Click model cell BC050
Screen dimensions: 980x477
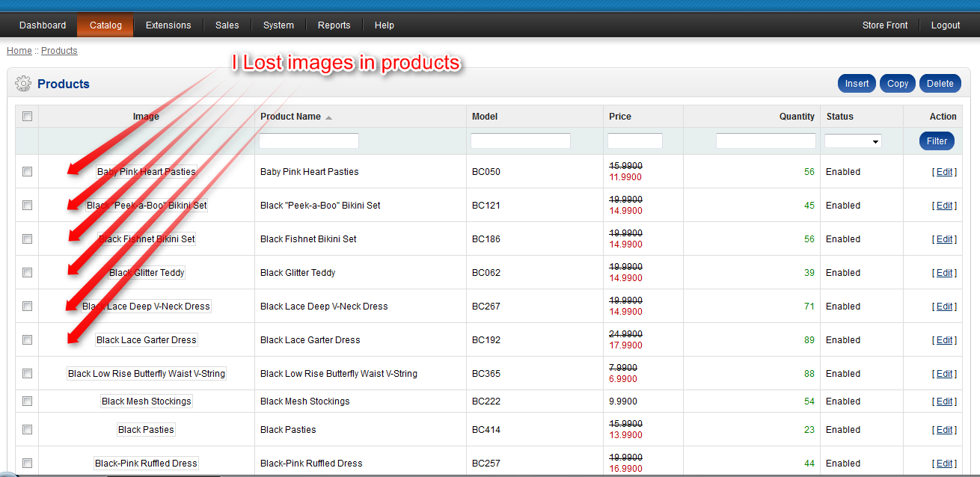(486, 172)
